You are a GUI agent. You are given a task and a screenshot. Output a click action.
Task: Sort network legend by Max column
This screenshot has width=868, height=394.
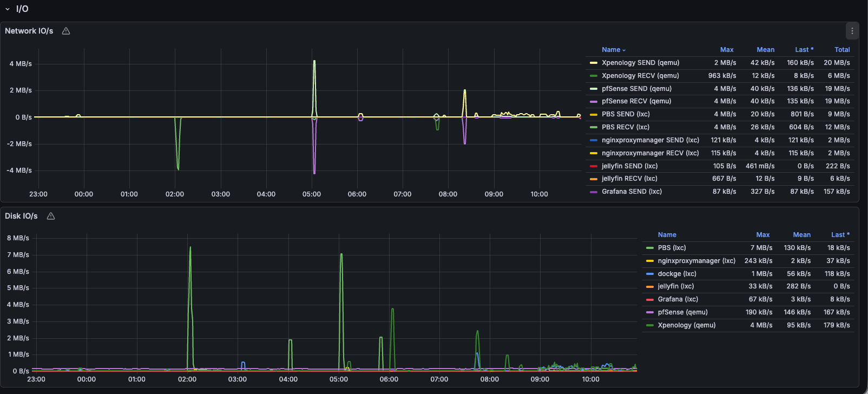coord(726,50)
